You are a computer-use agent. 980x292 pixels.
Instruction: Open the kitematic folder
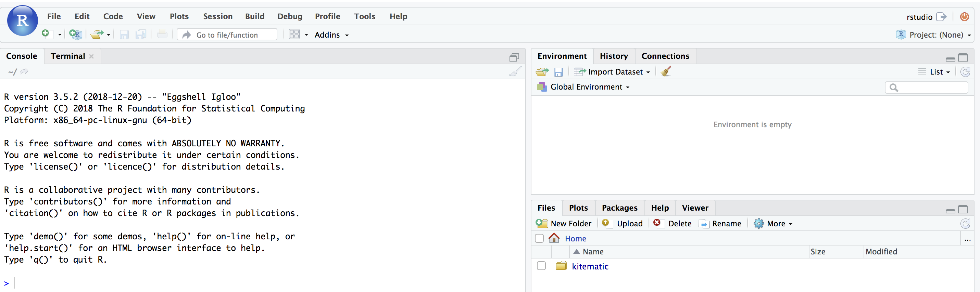(590, 267)
